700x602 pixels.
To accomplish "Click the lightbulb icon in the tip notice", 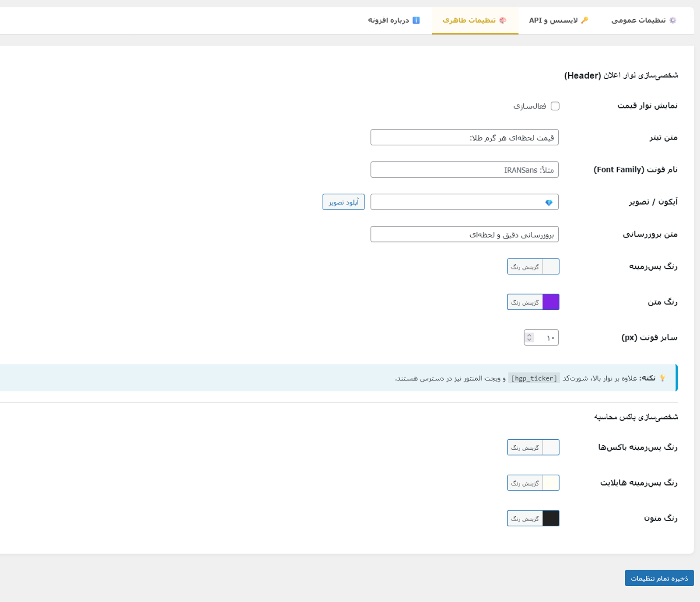I will (662, 378).
